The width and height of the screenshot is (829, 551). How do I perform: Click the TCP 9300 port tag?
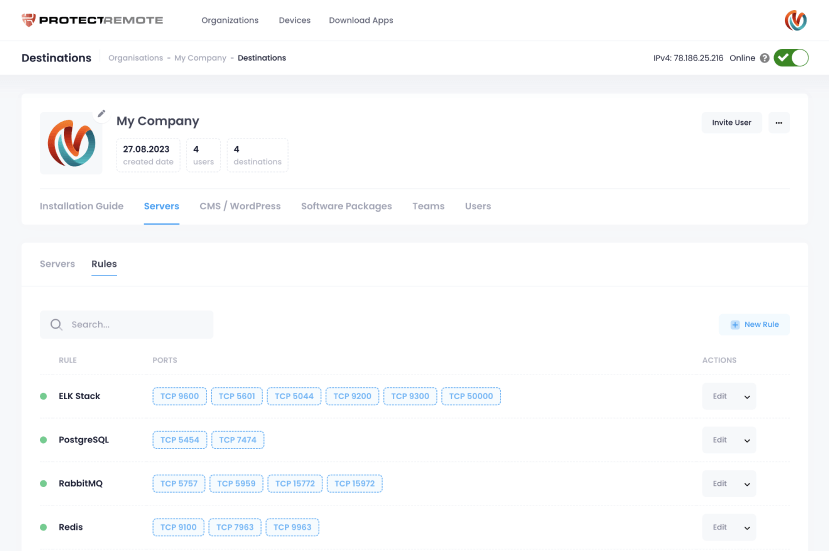pyautogui.click(x=410, y=396)
